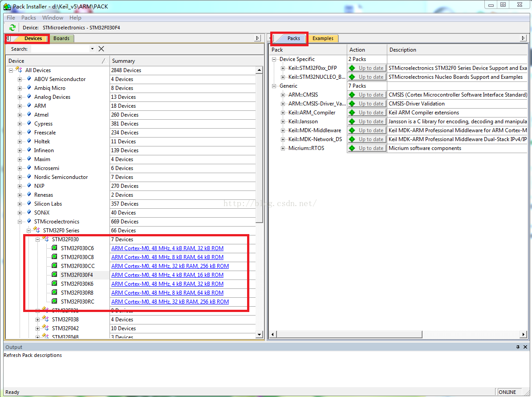Expand the NXP vendor node
Screen dimensions: 532x397
pos(20,186)
